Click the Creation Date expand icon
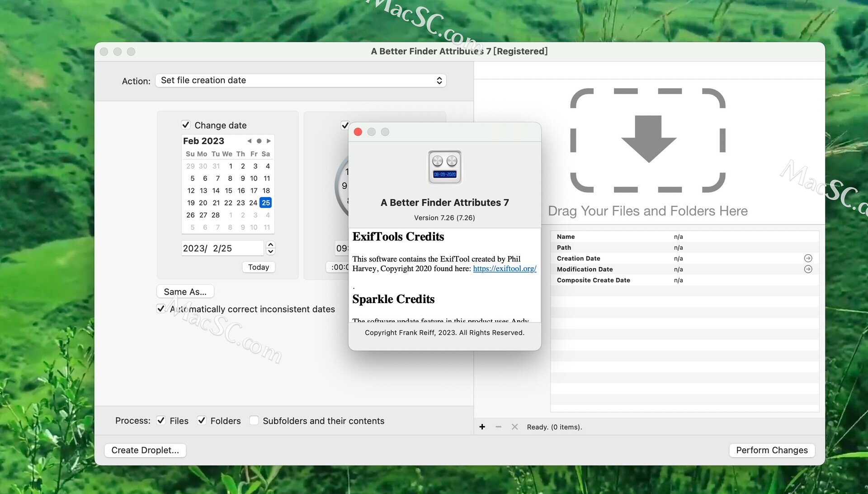Screen dimensions: 868x494 coord(809,258)
